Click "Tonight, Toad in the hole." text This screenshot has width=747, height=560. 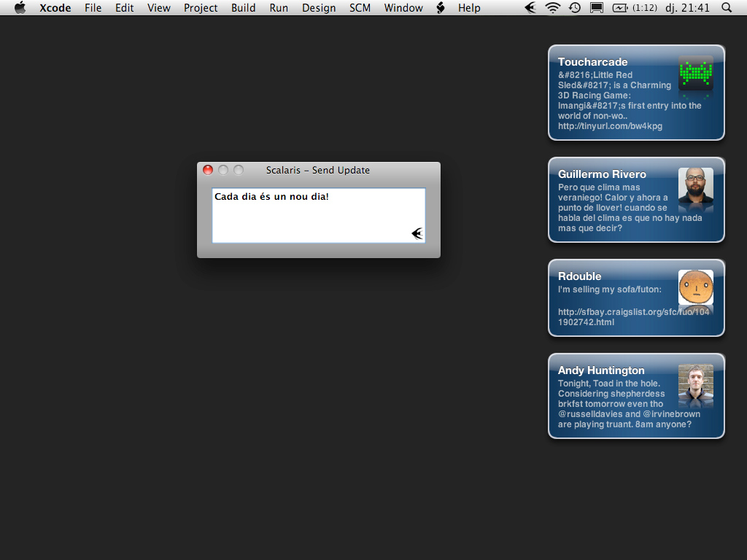coord(609,384)
